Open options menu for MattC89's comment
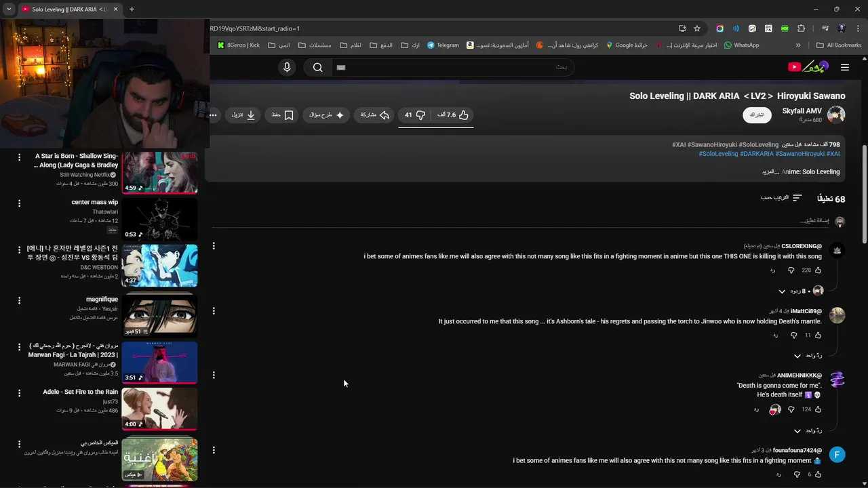Viewport: 868px width, 488px height. pyautogui.click(x=214, y=311)
